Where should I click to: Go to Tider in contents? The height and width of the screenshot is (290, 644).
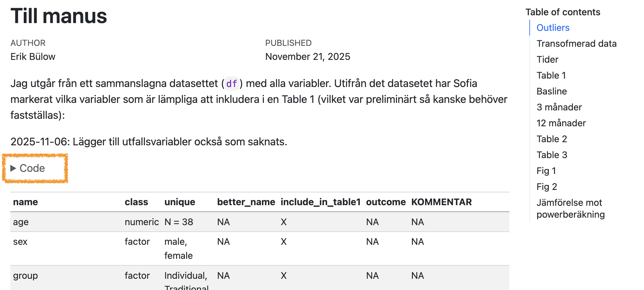[547, 60]
